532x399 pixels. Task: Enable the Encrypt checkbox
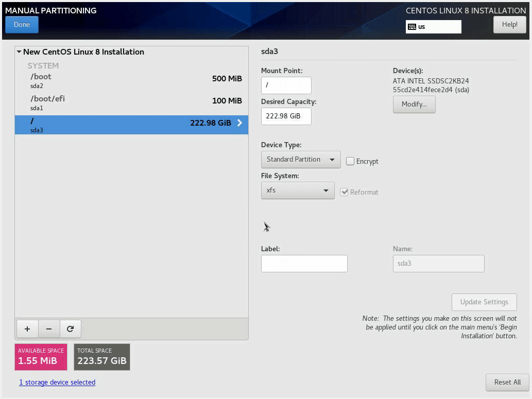[350, 161]
